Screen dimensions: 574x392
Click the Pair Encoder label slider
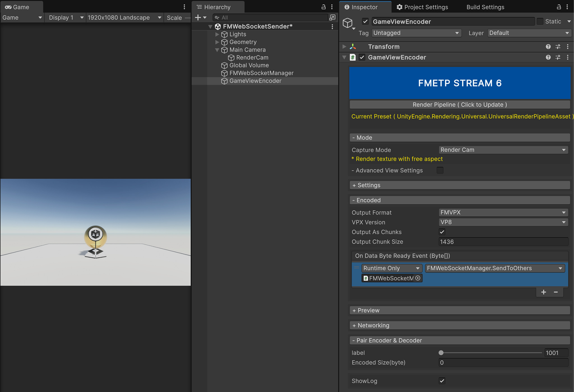441,353
